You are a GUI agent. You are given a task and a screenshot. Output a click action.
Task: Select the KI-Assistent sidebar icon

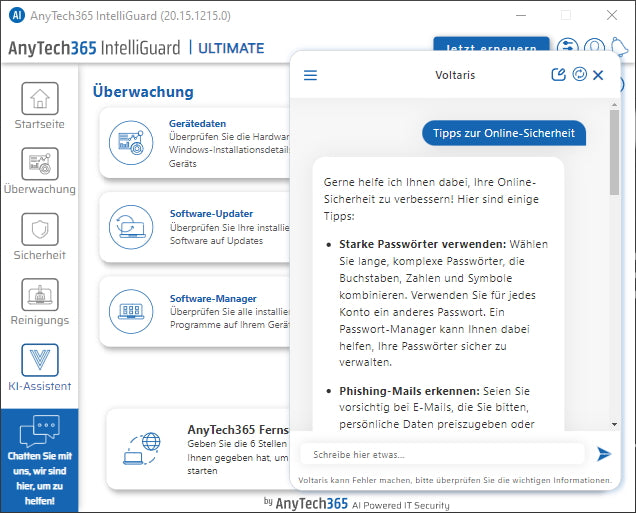point(39,360)
